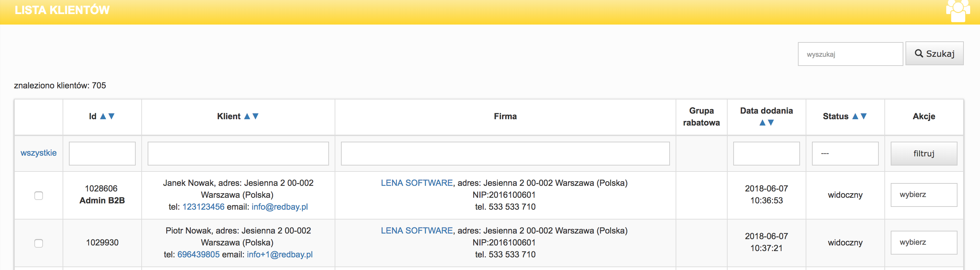Viewport: 980px width, 270px height.
Task: Open wybierz actions dropdown for Piotr Nowak
Action: (x=923, y=242)
